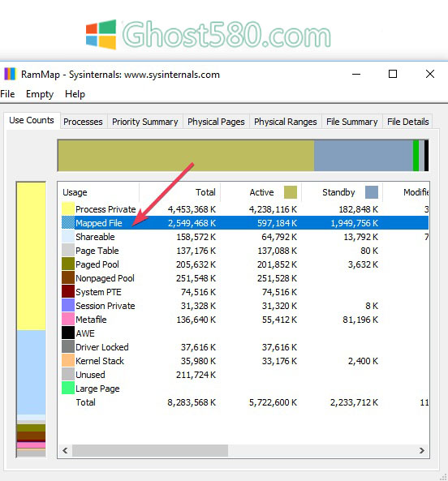Image resolution: width=448 pixels, height=481 pixels.
Task: Click the 8,283,568 K grand total value
Action: 192,402
